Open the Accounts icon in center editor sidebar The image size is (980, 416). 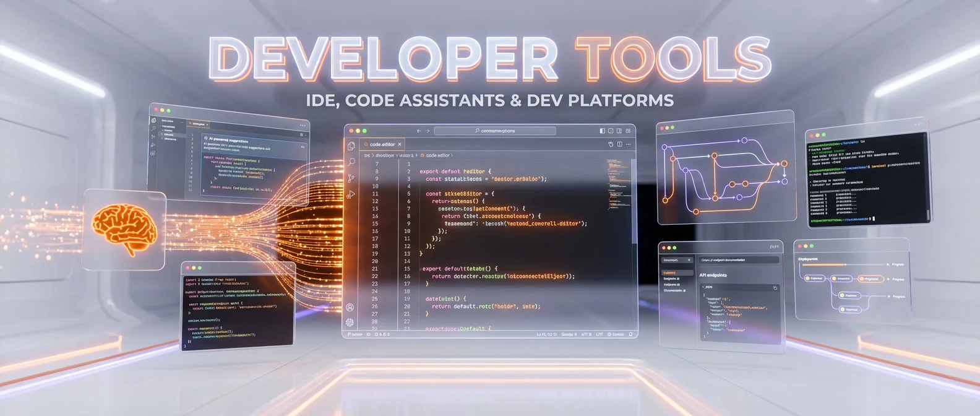350,308
